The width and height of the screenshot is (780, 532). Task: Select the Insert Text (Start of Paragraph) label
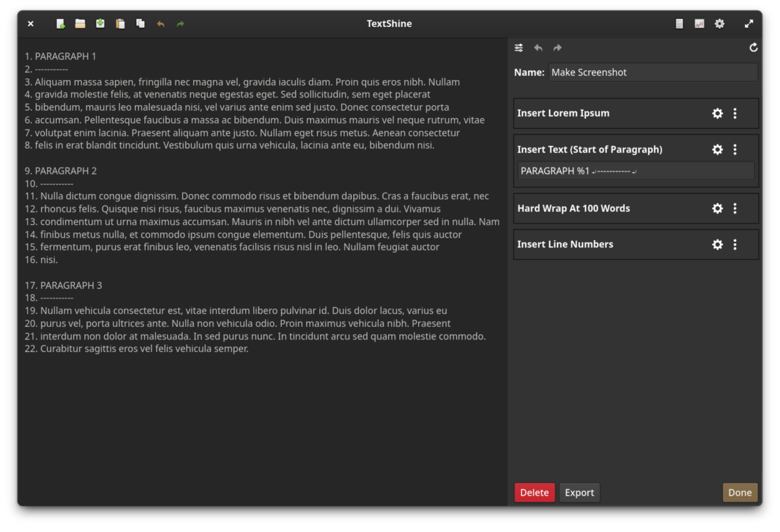click(x=589, y=149)
